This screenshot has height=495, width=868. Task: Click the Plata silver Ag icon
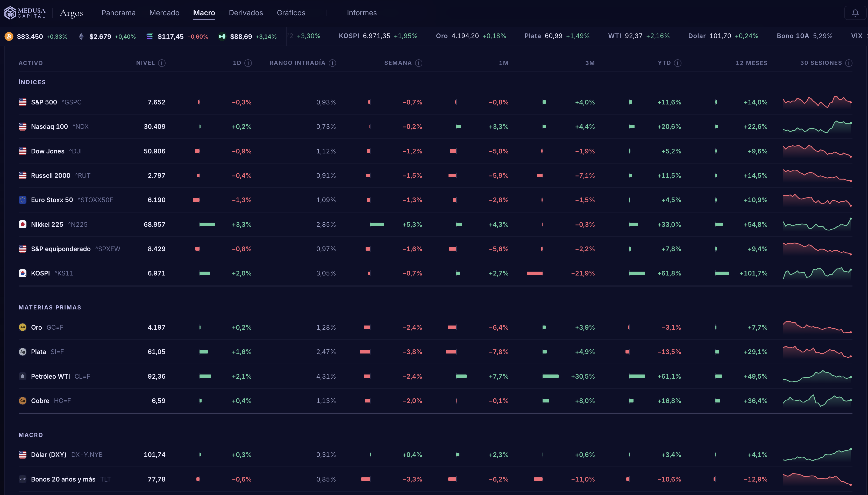(23, 352)
